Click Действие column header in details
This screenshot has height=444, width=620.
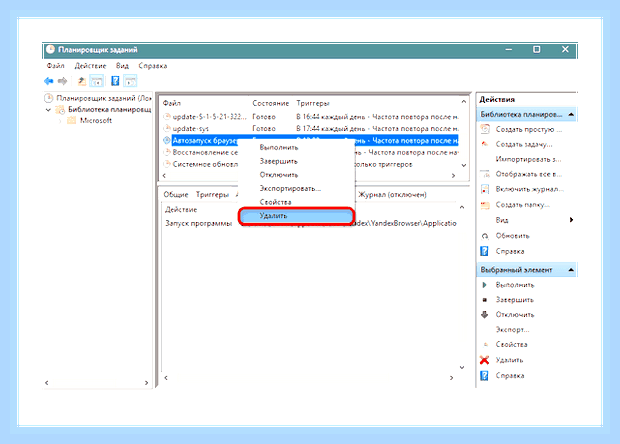coord(181,210)
